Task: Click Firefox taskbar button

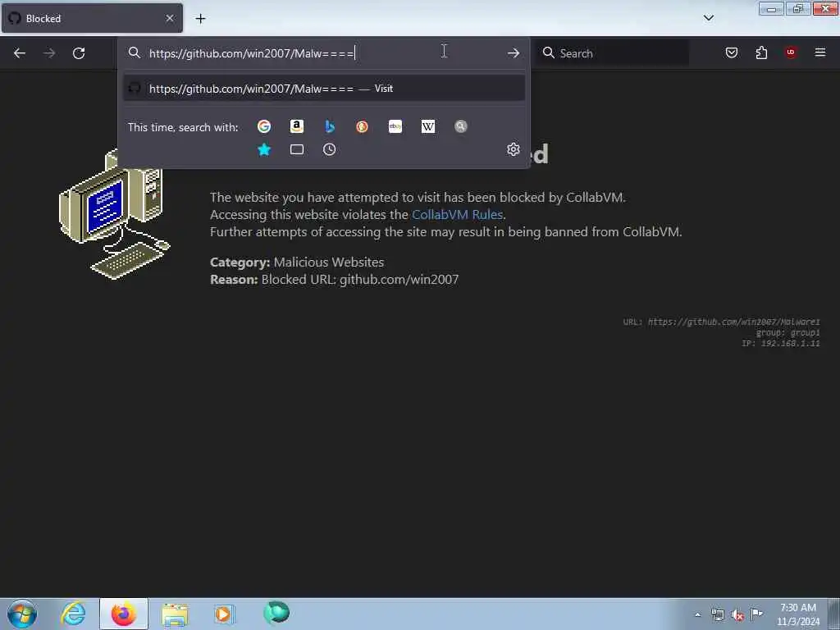Action: (124, 614)
